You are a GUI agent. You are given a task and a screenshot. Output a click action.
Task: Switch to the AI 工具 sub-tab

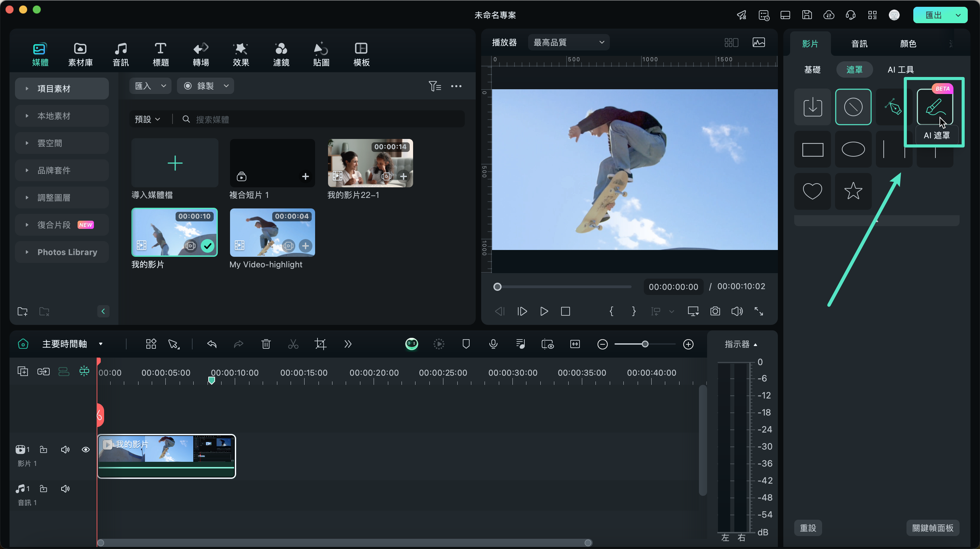[x=900, y=70]
